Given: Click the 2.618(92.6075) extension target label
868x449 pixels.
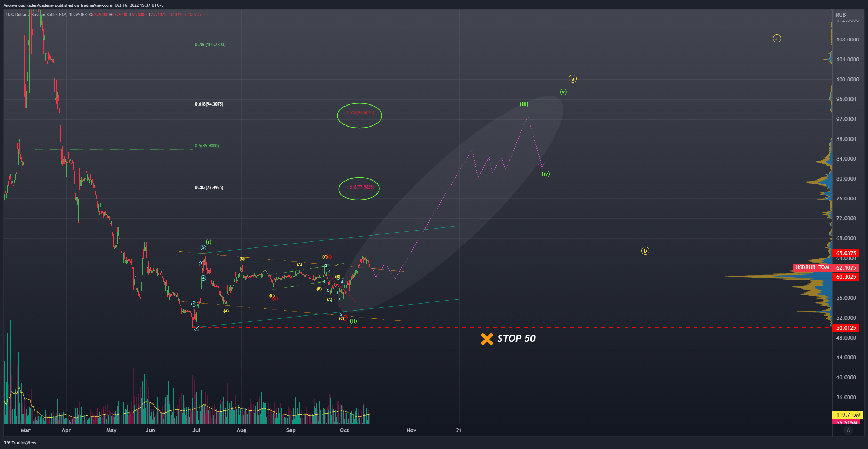Looking at the screenshot, I should point(360,113).
